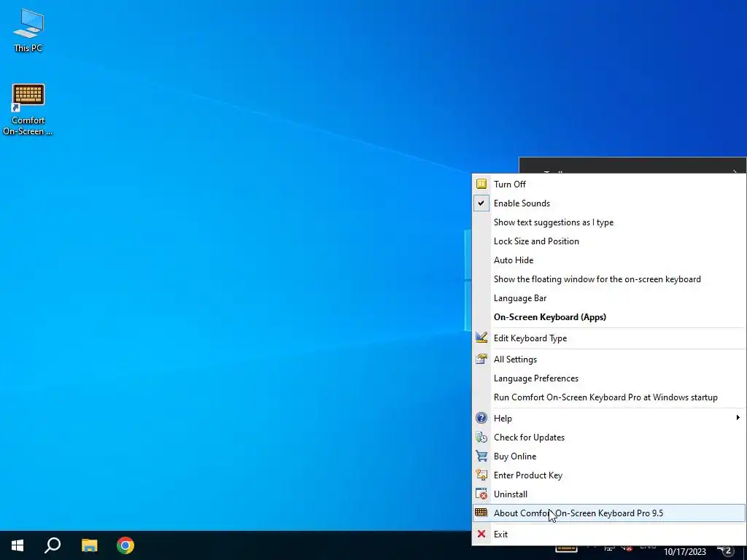
Task: Choose Buy Online menu entry
Action: (609, 456)
